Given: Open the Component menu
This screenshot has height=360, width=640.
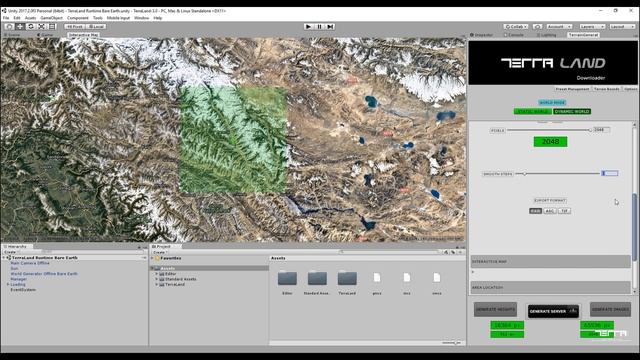Looking at the screenshot, I should [78, 18].
